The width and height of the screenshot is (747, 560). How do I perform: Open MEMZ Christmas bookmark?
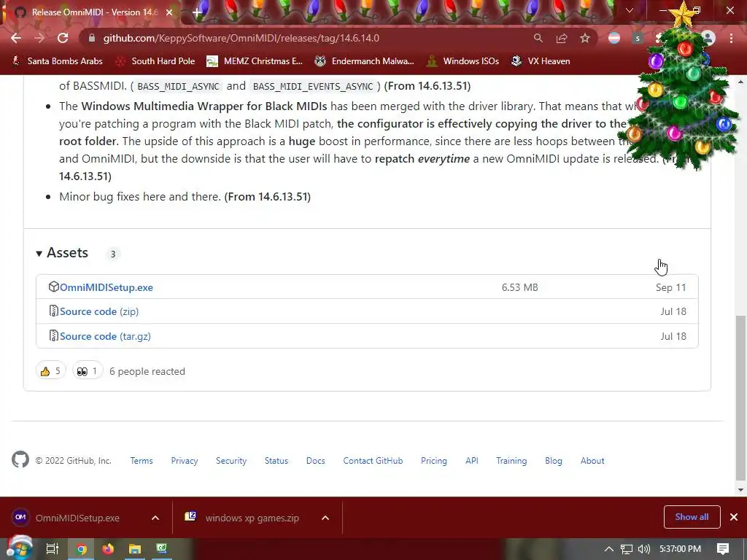pyautogui.click(x=255, y=61)
